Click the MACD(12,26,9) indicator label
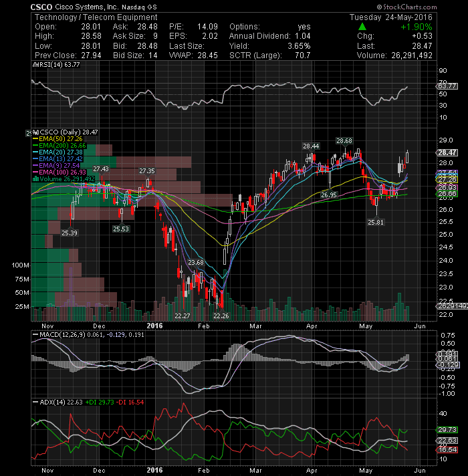Viewport: 468px width, 476px height. click(62, 334)
